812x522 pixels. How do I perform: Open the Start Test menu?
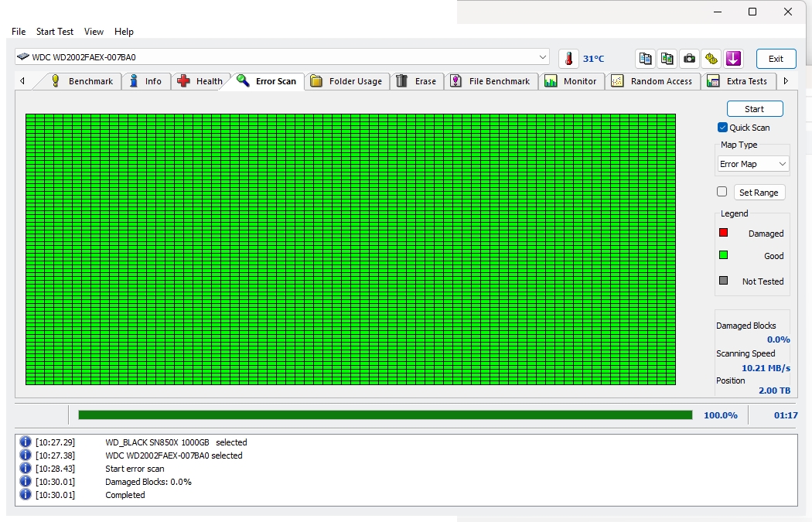tap(55, 32)
